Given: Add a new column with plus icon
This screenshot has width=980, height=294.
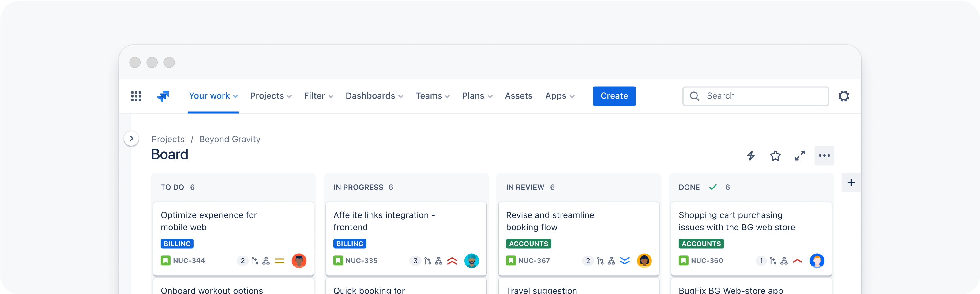Looking at the screenshot, I should (x=851, y=183).
